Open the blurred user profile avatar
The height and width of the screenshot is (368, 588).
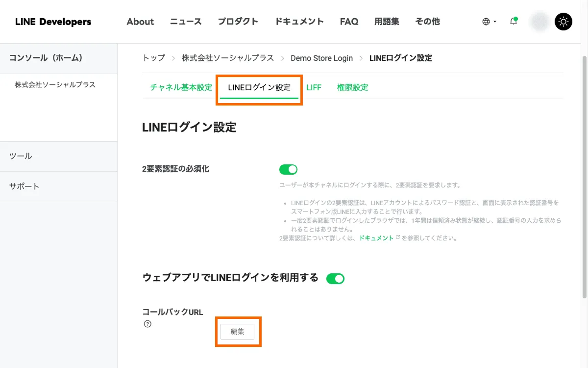click(540, 22)
